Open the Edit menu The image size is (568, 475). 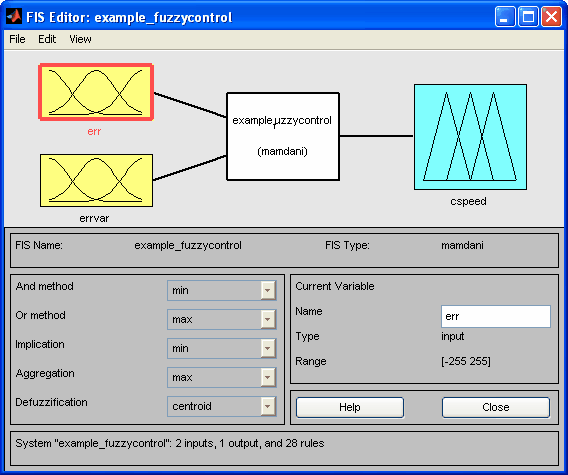[x=47, y=39]
